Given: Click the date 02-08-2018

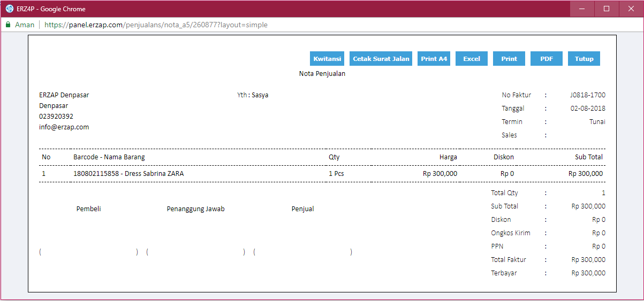Looking at the screenshot, I should pyautogui.click(x=588, y=109).
